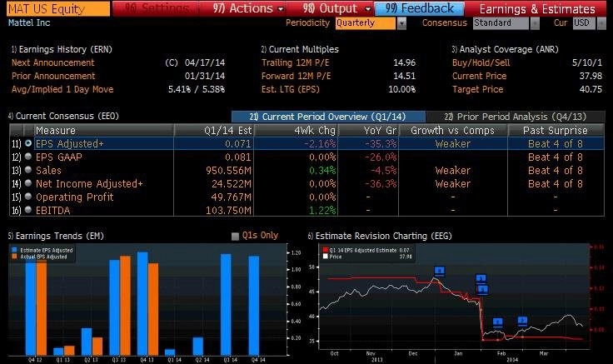Screen dimensions: 613x364
Task: Click the Next Announcement date 04/17/14
Action: click(x=204, y=62)
